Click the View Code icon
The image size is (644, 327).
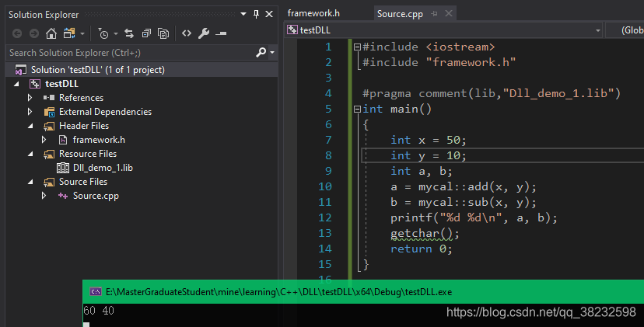click(187, 33)
